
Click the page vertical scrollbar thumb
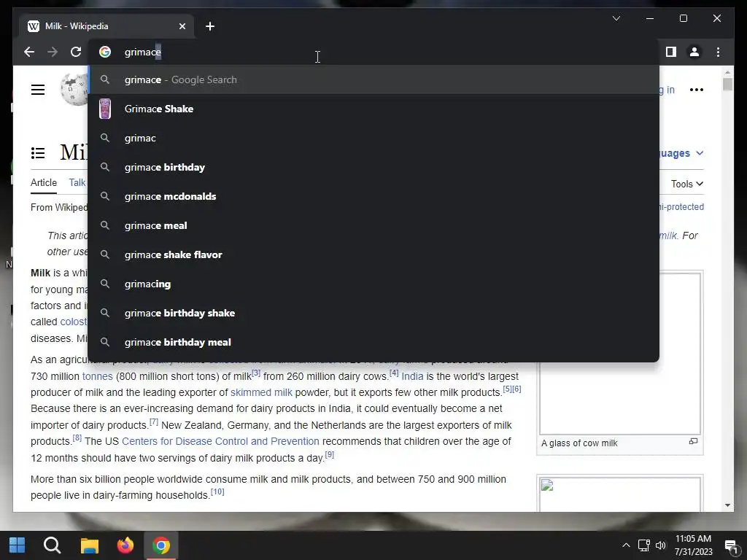tap(727, 85)
